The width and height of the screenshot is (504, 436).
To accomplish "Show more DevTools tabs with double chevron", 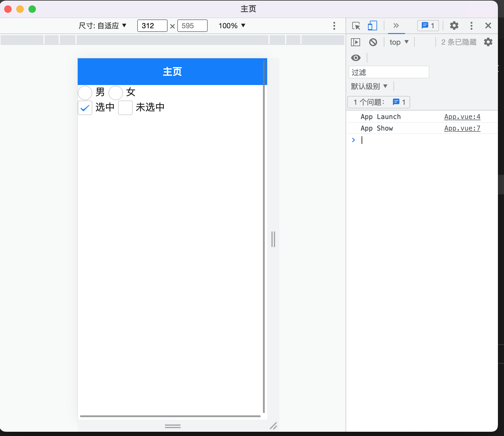I will click(x=396, y=26).
